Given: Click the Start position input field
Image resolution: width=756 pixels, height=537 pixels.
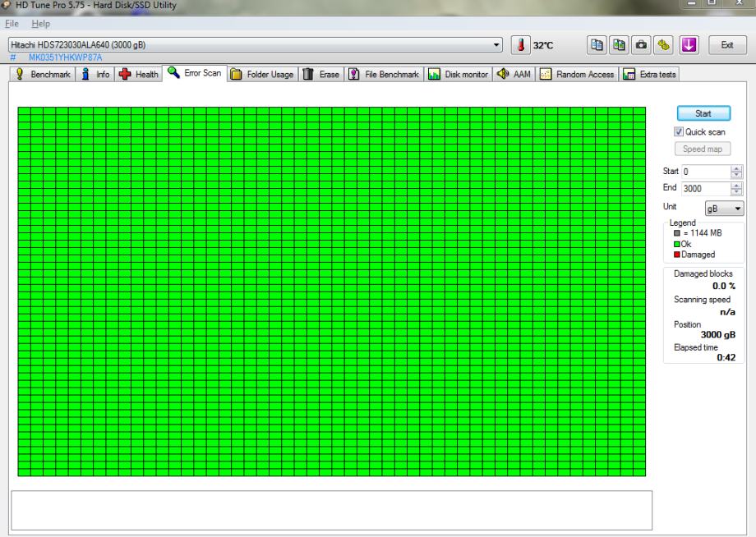Looking at the screenshot, I should point(707,172).
